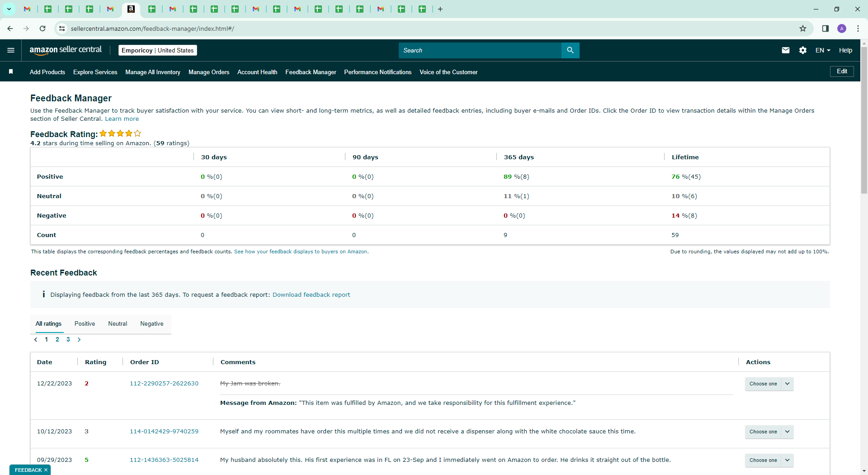View site information icon in address bar

62,28
